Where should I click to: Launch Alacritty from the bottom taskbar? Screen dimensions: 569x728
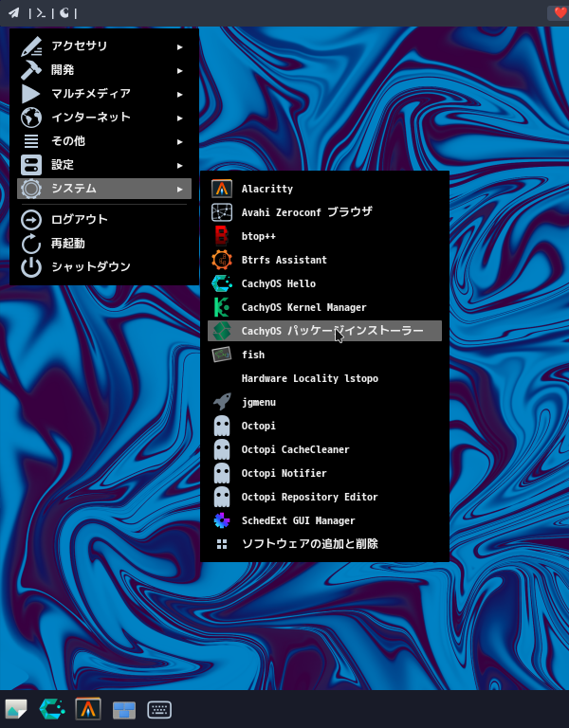(88, 709)
